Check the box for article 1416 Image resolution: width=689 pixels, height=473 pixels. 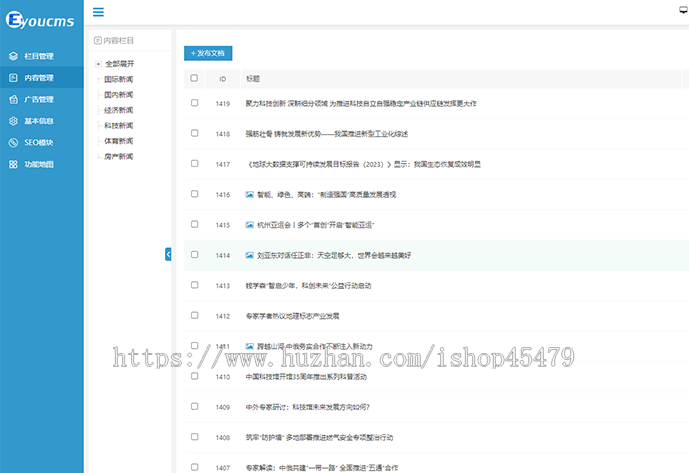pyautogui.click(x=195, y=193)
